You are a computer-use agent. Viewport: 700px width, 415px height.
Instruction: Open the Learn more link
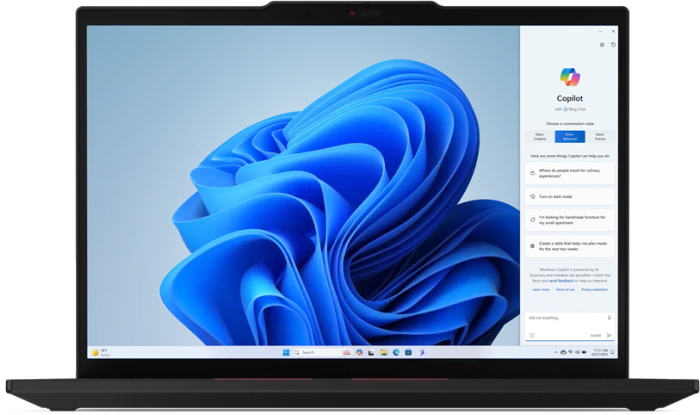coord(541,290)
